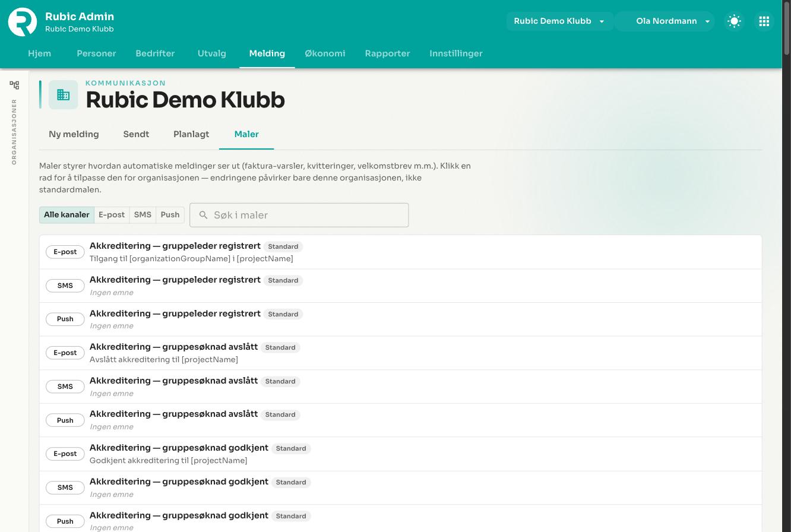791x532 pixels.
Task: Select the Alle kanaler filter
Action: coord(67,215)
